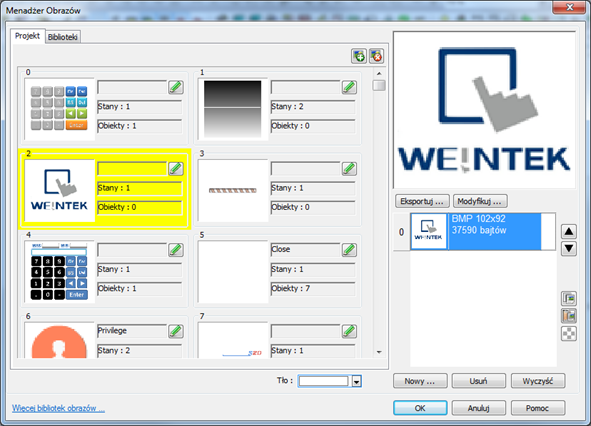
Task: Click the pencil edit icon for picture 7
Action: (x=349, y=331)
